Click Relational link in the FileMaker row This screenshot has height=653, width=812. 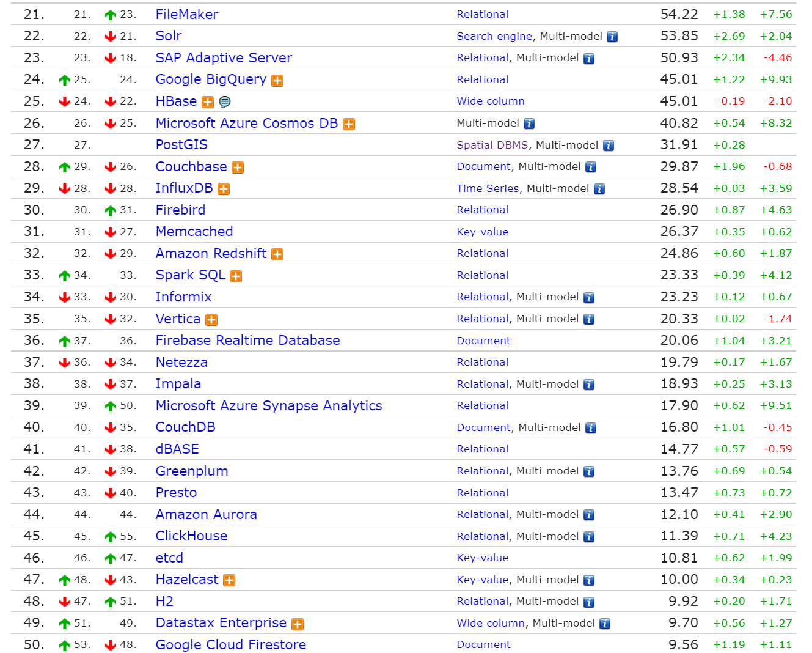(483, 14)
